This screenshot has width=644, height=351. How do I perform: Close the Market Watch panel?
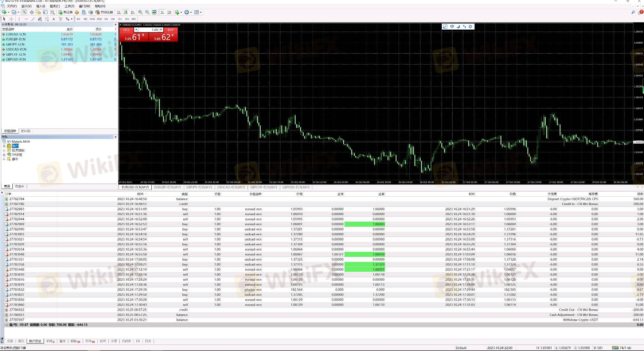115,24
